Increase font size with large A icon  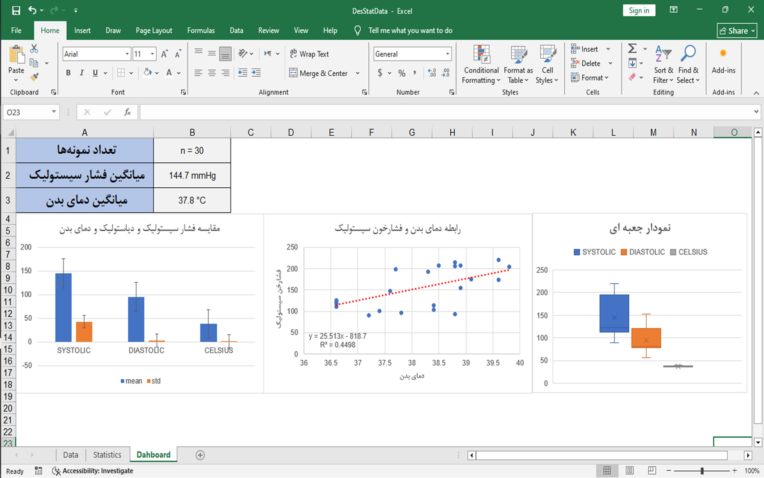tap(164, 54)
